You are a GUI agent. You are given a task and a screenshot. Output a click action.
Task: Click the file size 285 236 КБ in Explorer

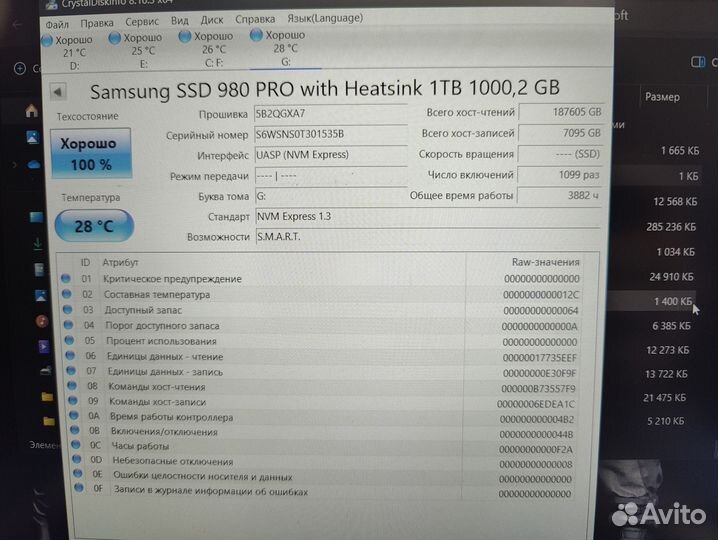(671, 227)
